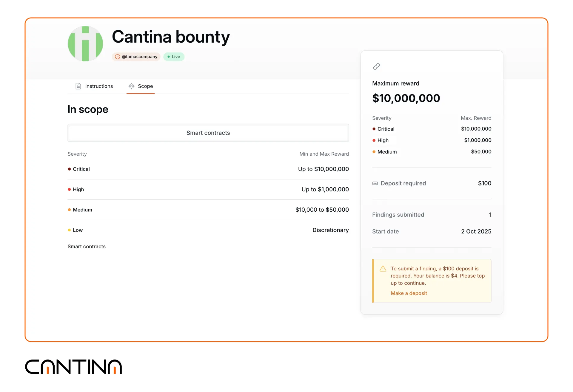Copy the bounty link icon

376,66
